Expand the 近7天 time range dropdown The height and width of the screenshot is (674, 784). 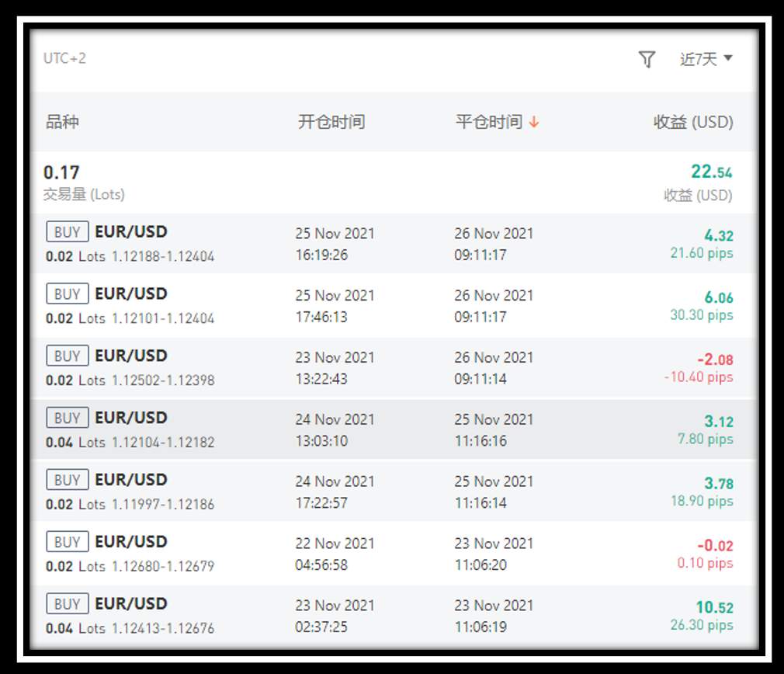pos(706,59)
